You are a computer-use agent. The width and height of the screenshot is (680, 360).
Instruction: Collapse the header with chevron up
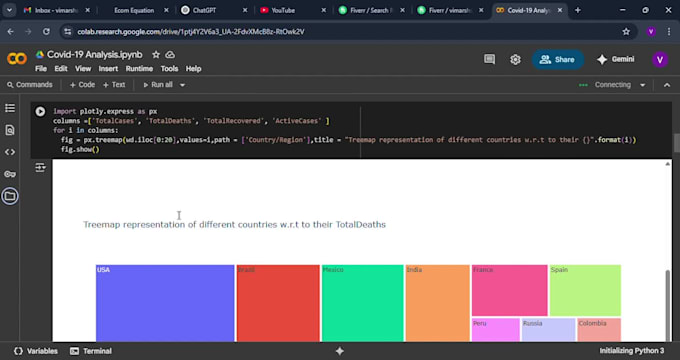coord(667,85)
